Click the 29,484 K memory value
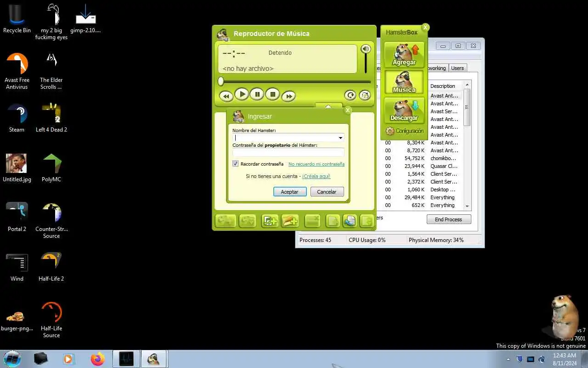This screenshot has height=368, width=588. point(414,197)
